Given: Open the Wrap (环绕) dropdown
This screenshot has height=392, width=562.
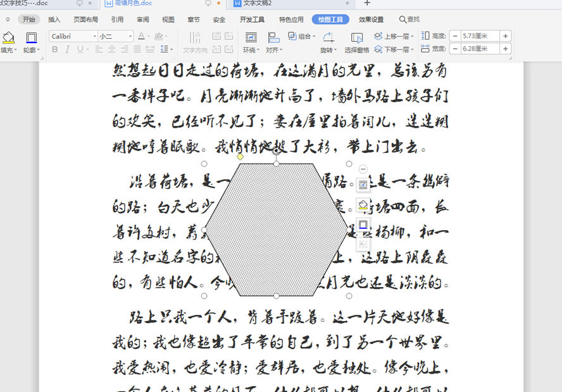Looking at the screenshot, I should [258, 50].
